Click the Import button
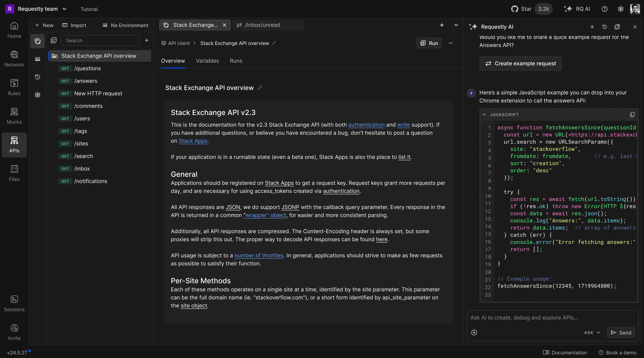This screenshot has width=644, height=358. (x=74, y=25)
